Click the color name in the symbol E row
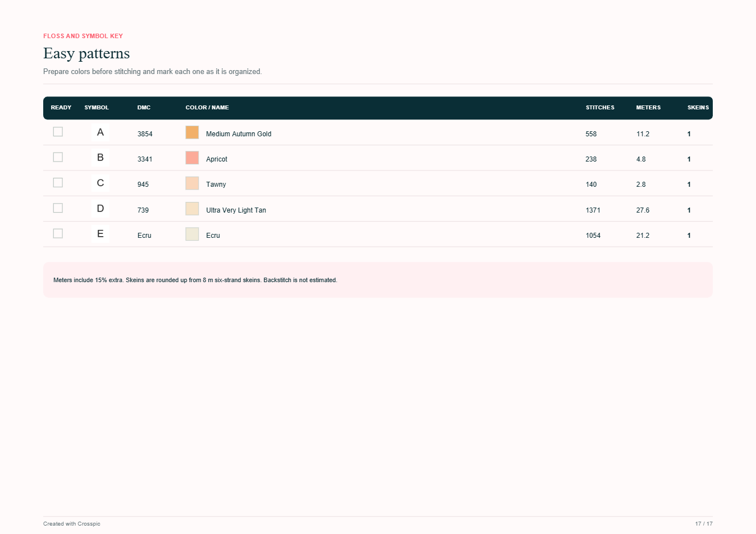The width and height of the screenshot is (756, 534). (213, 236)
